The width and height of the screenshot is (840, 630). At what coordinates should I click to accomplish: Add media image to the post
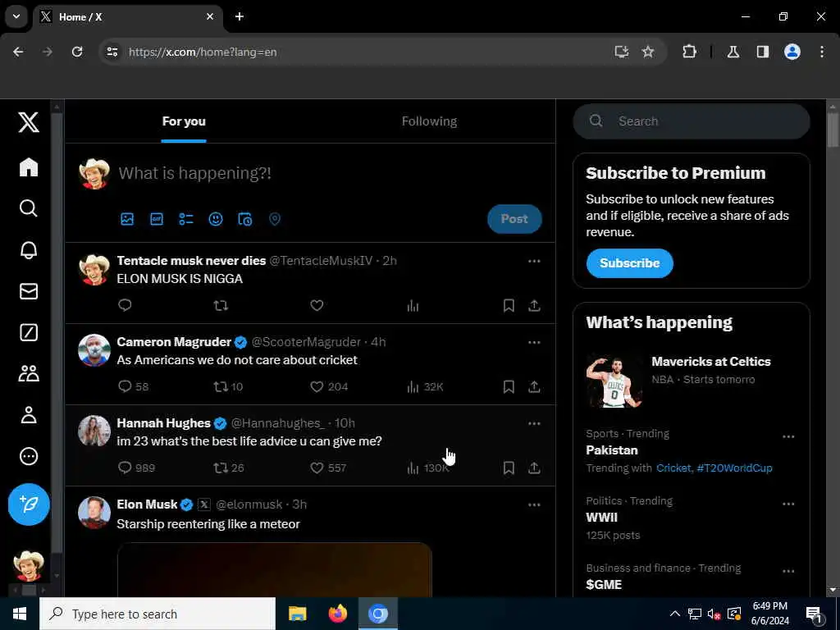pos(127,218)
